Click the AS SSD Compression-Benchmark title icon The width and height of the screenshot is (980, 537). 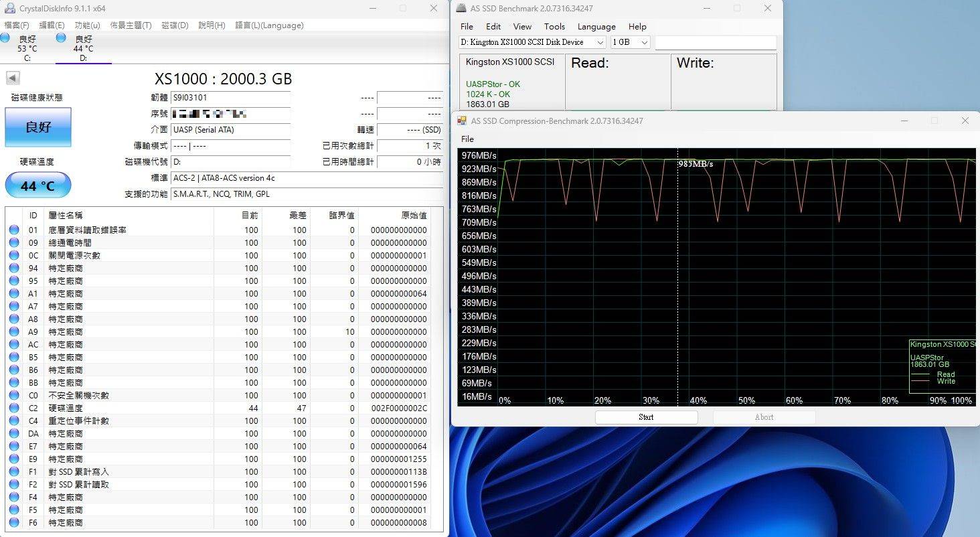462,121
